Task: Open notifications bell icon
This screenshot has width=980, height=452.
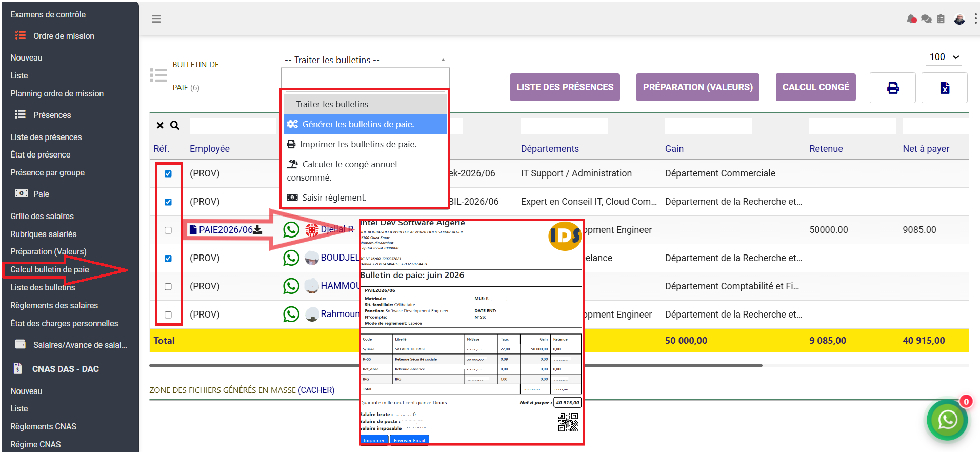Action: [x=911, y=19]
